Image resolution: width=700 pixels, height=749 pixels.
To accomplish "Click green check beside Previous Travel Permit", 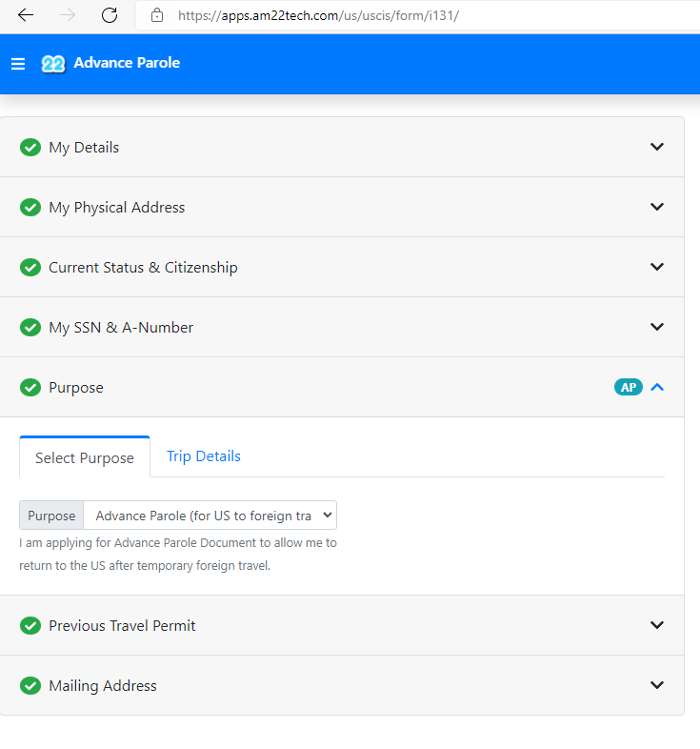I will click(30, 625).
